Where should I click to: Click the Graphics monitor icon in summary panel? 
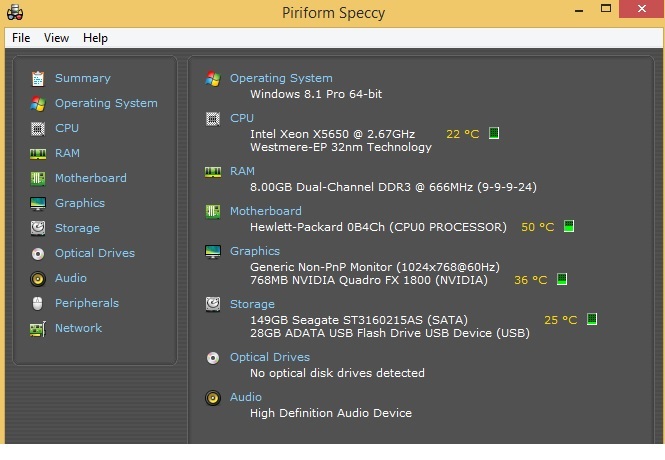[213, 251]
